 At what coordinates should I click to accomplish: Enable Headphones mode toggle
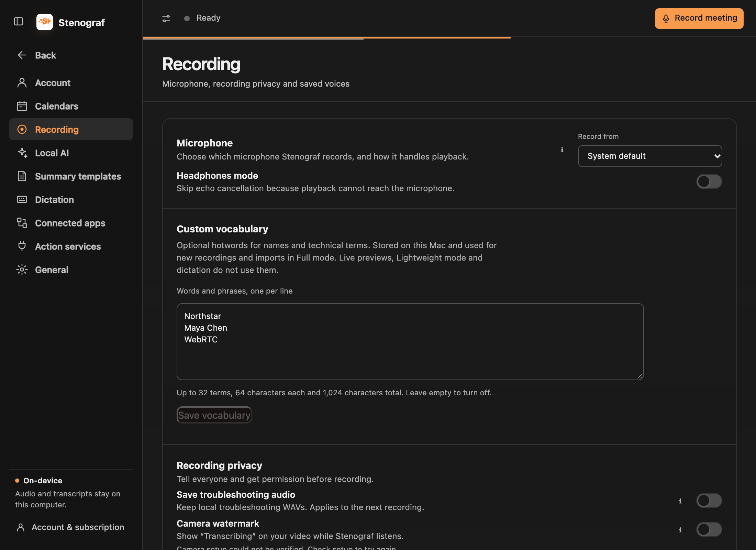[x=709, y=181]
